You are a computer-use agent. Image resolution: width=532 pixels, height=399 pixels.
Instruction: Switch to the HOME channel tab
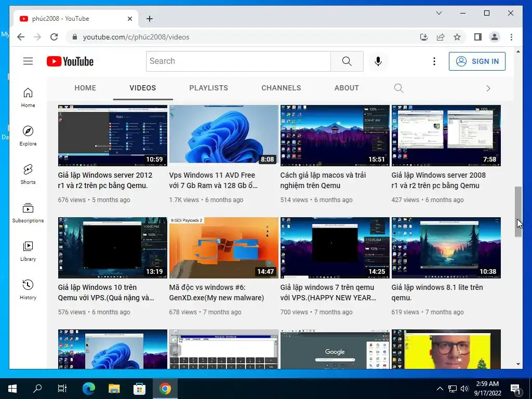[85, 88]
